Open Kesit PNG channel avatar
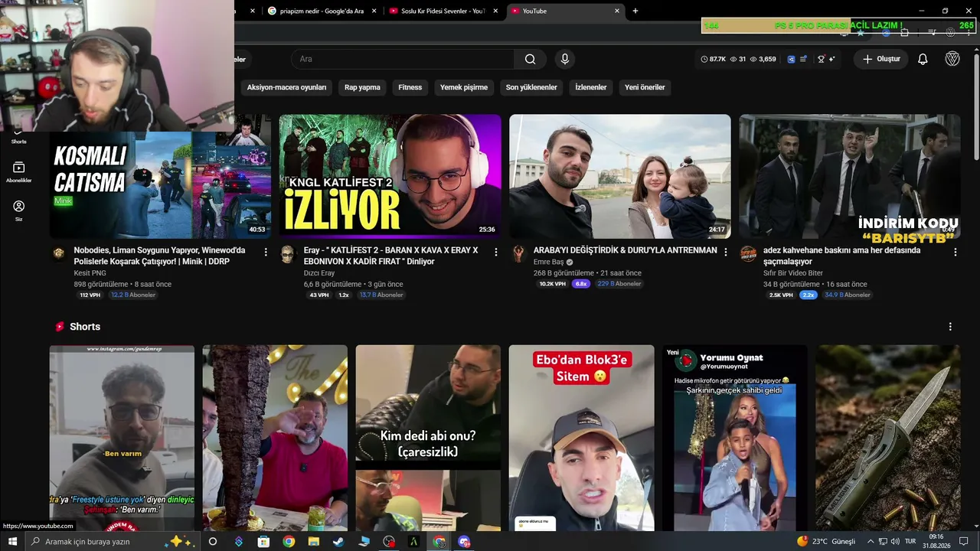Screen dimensions: 980x551 [x=59, y=254]
